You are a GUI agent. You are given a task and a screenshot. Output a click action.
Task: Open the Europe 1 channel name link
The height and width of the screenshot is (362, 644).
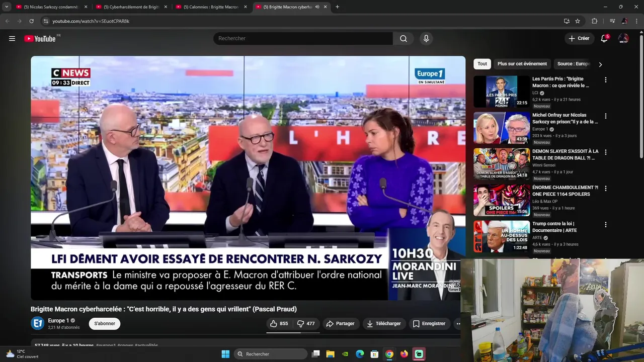click(x=58, y=321)
